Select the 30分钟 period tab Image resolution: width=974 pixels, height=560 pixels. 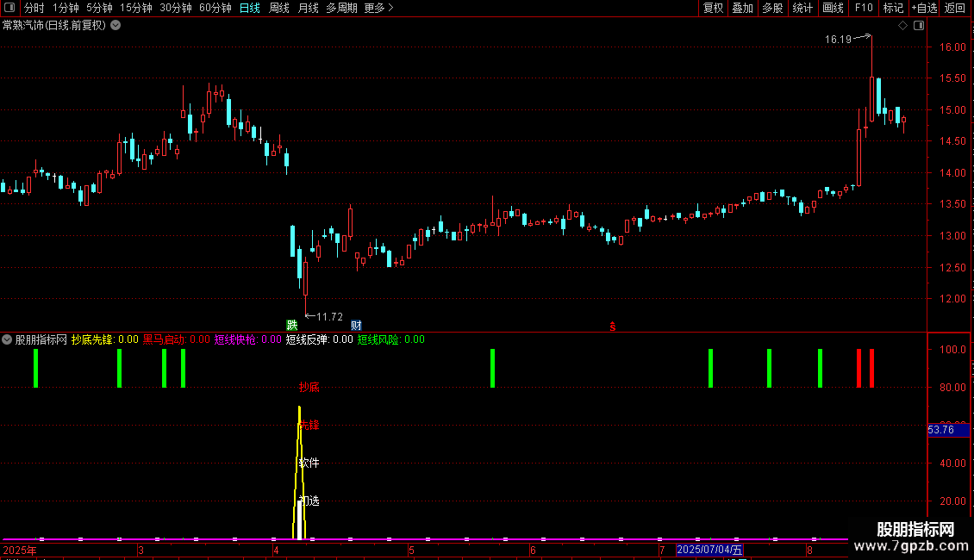coord(176,8)
